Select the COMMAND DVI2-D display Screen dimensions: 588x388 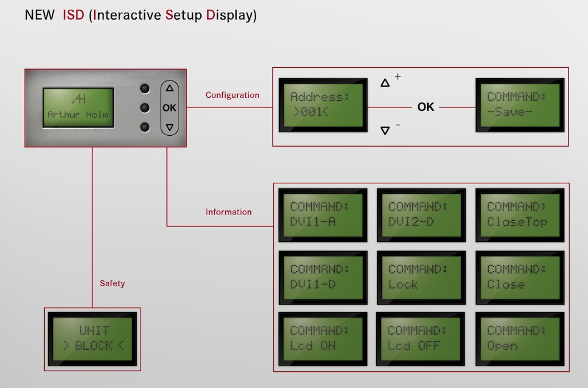pyautogui.click(x=421, y=214)
